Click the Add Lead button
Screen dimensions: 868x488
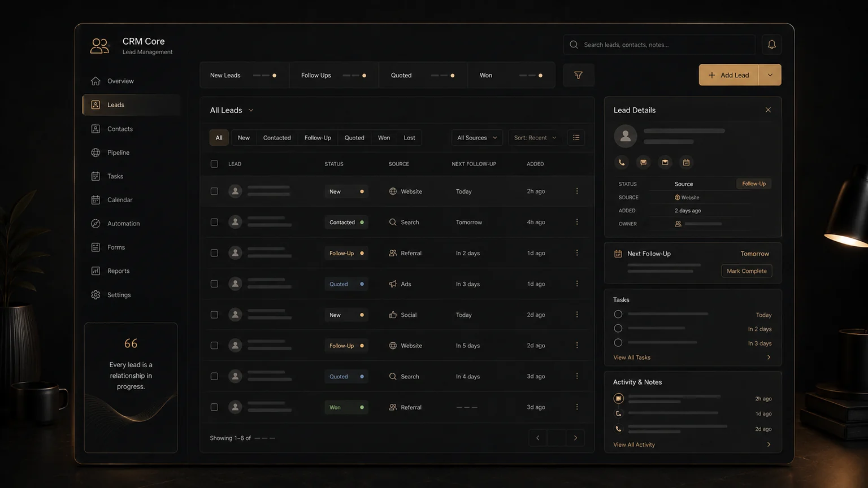pyautogui.click(x=729, y=75)
